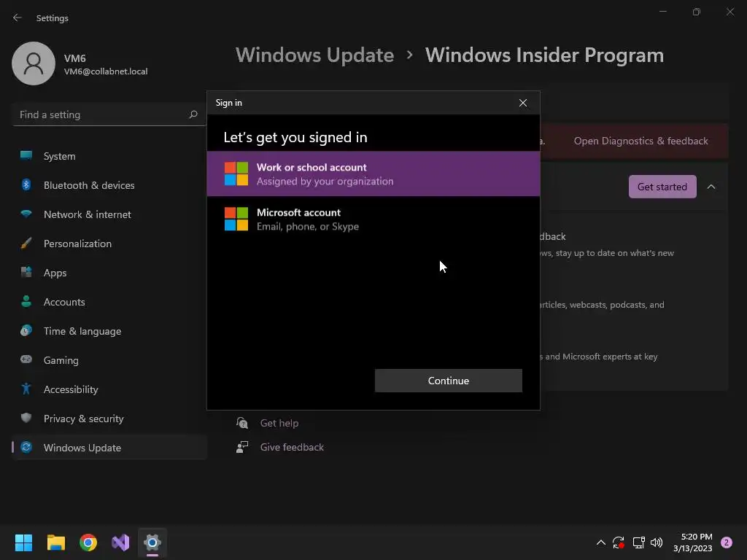Click the network tray icon

click(638, 542)
